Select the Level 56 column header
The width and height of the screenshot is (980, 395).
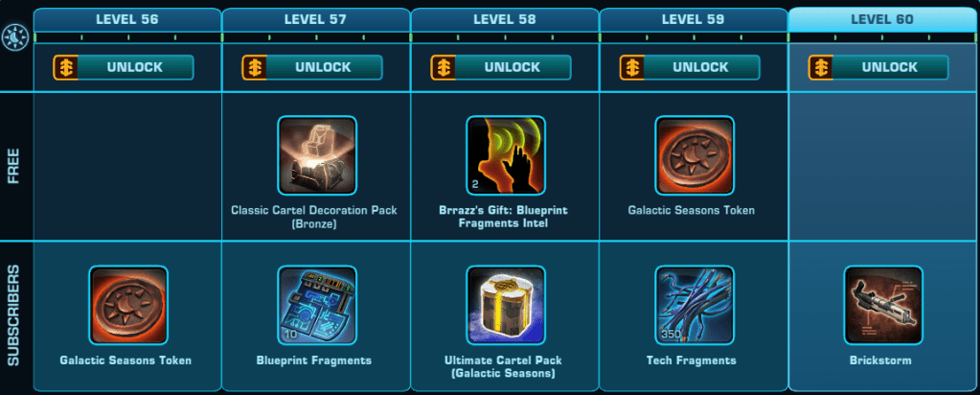[127, 19]
